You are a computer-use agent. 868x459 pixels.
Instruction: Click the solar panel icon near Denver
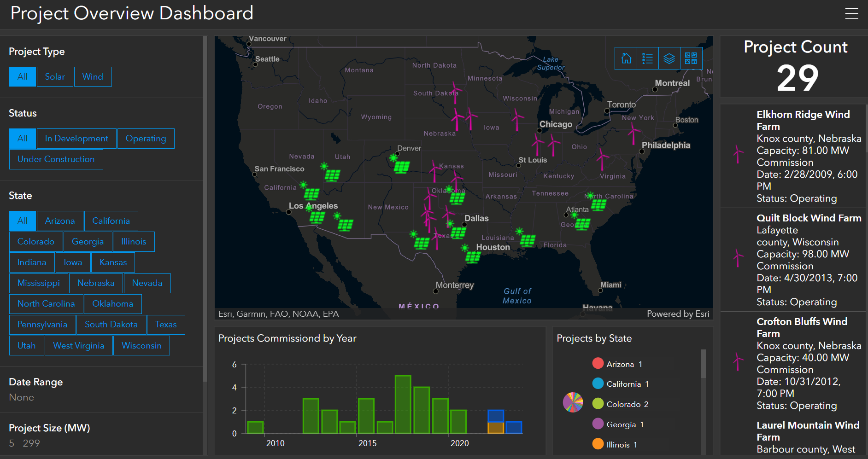pyautogui.click(x=401, y=167)
